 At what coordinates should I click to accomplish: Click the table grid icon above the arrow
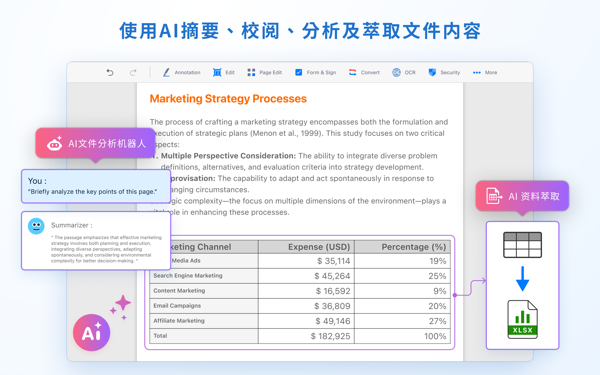[x=522, y=245]
